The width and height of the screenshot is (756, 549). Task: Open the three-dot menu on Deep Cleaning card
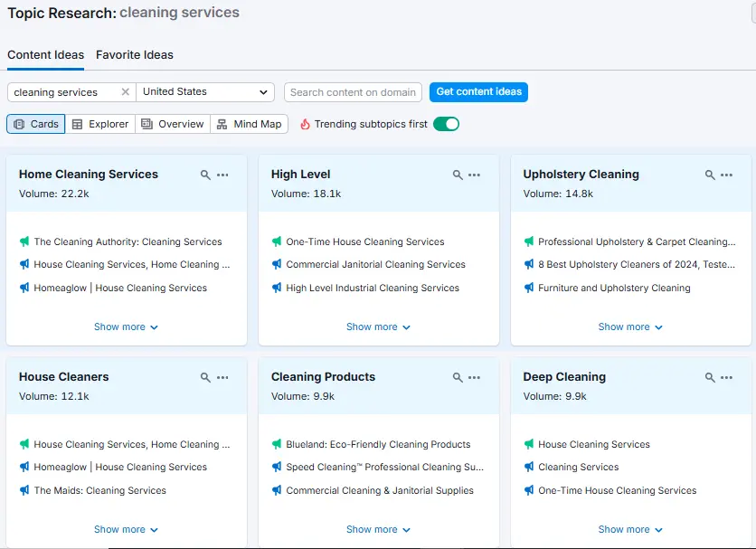click(x=727, y=377)
